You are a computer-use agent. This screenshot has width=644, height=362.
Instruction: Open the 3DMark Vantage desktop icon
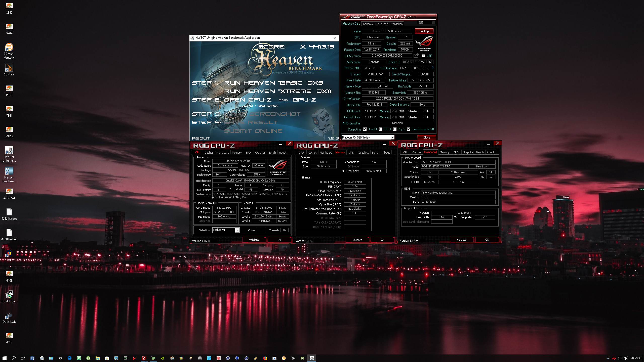(x=9, y=51)
